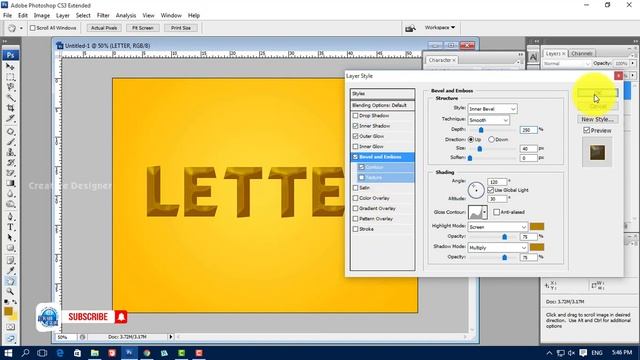The image size is (640, 360).
Task: Select the Down direction radio button
Action: 491,139
